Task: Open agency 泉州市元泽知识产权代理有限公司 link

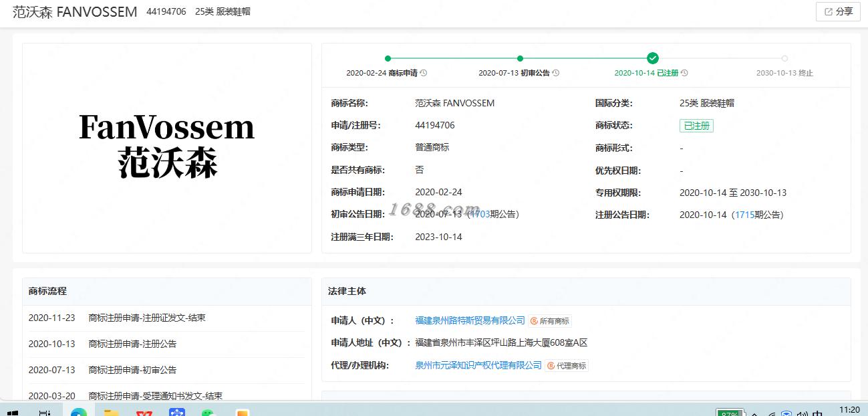Action: [x=478, y=365]
